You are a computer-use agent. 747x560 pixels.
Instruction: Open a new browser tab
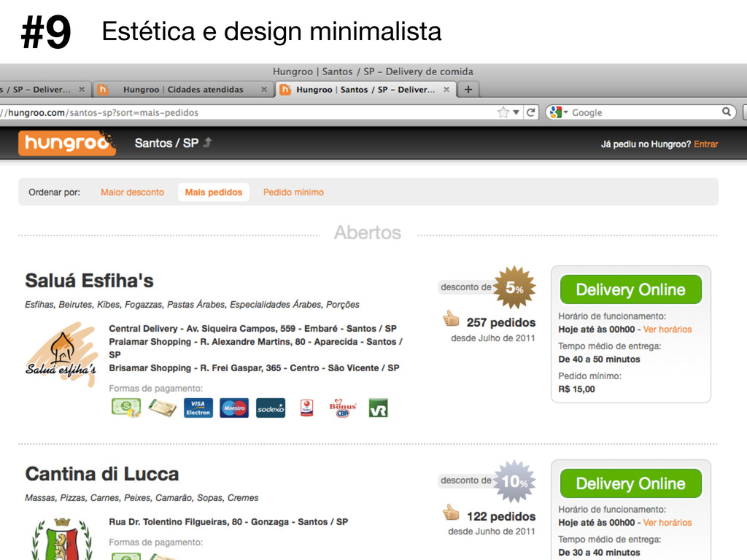coord(468,90)
